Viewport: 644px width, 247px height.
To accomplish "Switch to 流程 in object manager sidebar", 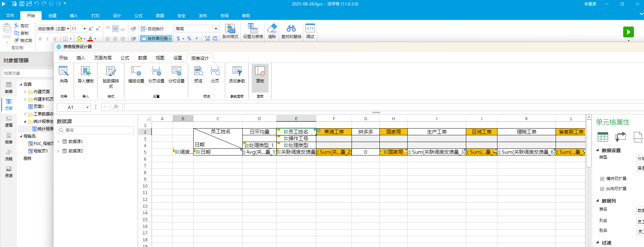I will click(9, 155).
